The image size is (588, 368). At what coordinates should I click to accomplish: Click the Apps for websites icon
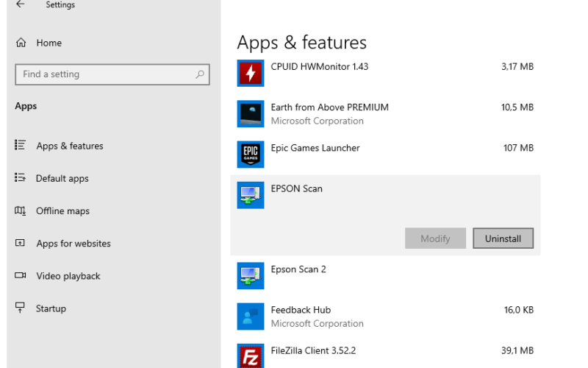point(20,243)
